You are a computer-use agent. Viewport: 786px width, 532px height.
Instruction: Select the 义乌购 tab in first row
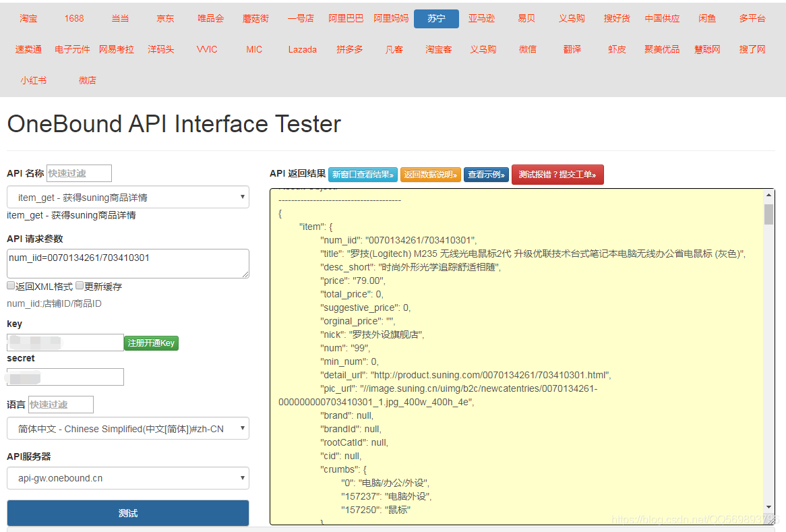[x=572, y=19]
